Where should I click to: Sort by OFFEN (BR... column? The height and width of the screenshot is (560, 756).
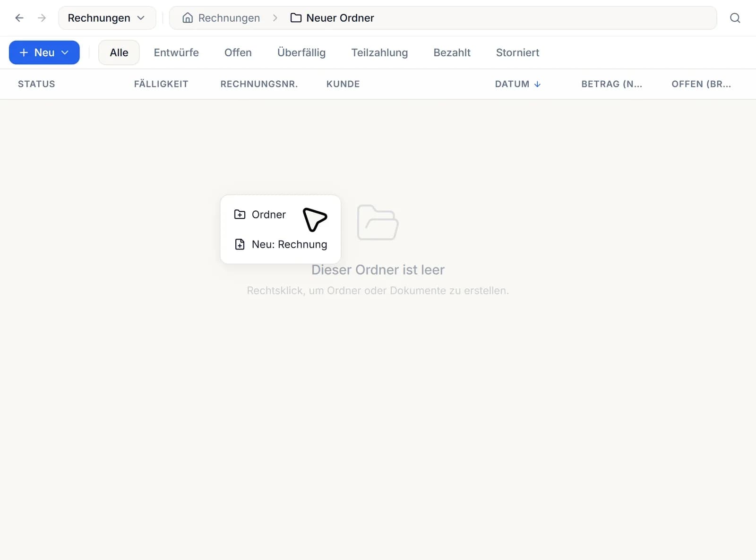701,84
